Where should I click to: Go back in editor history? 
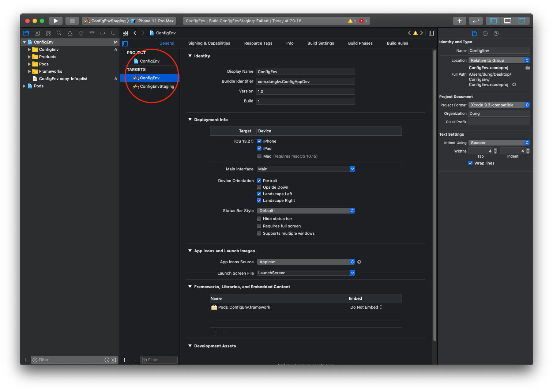click(x=135, y=33)
